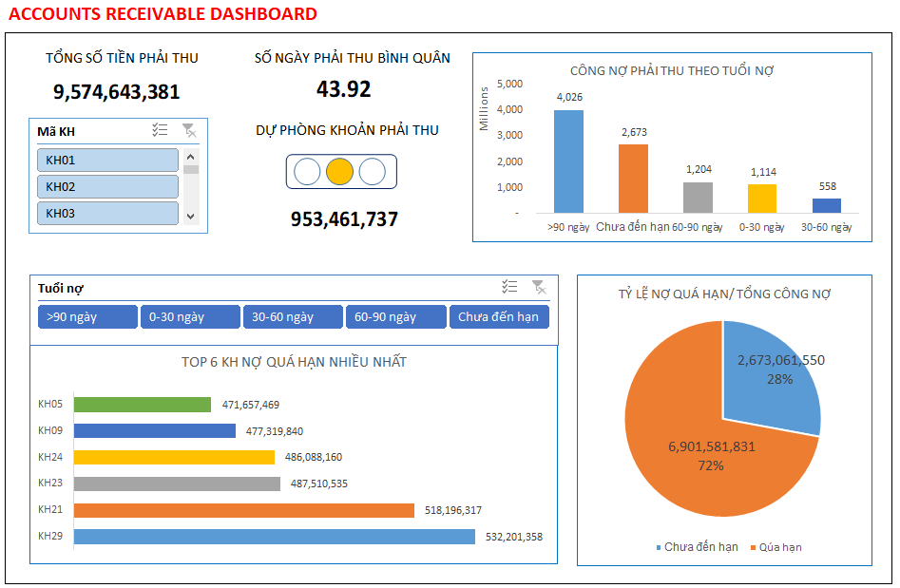Select KH03 in customer slicer
Image resolution: width=900 pixels, height=588 pixels.
107,214
